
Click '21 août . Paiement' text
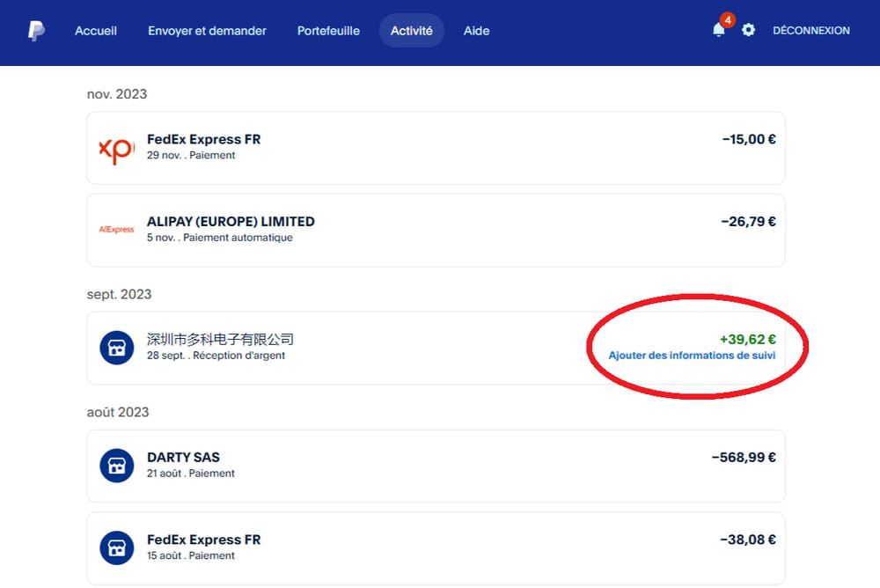(x=191, y=474)
